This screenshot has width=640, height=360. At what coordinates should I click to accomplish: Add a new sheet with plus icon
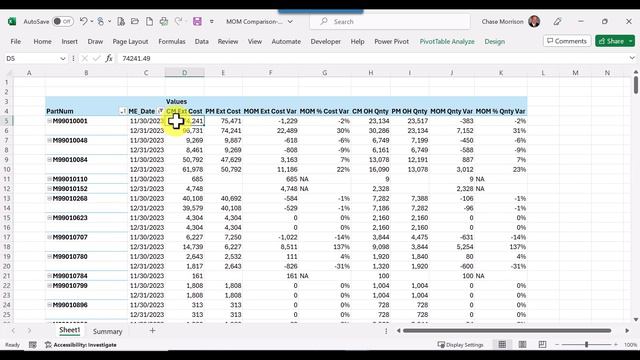[152, 331]
